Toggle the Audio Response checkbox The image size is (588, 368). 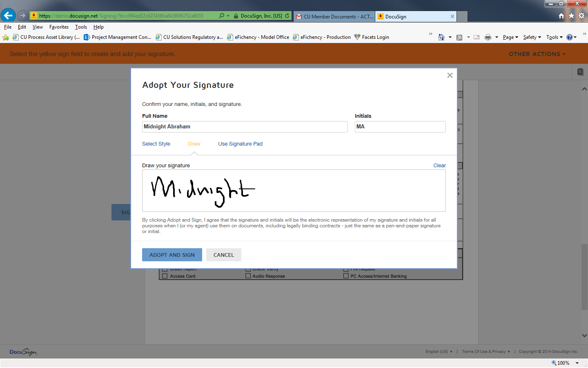click(x=248, y=276)
